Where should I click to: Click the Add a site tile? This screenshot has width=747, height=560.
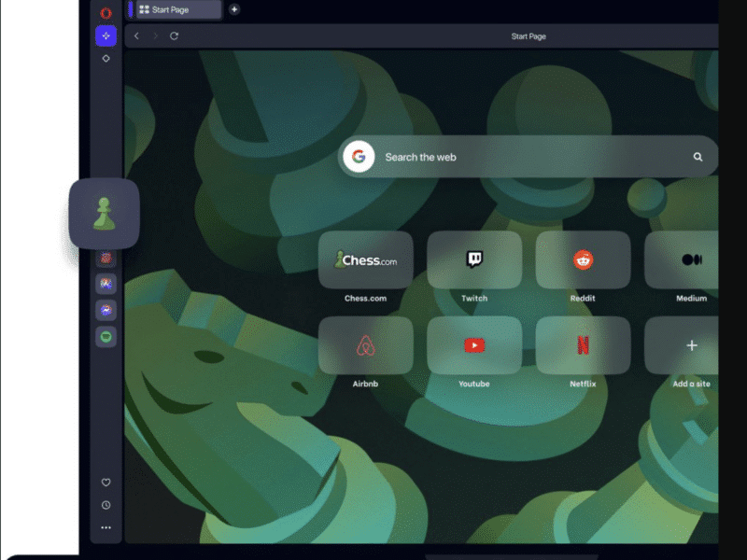pos(691,345)
